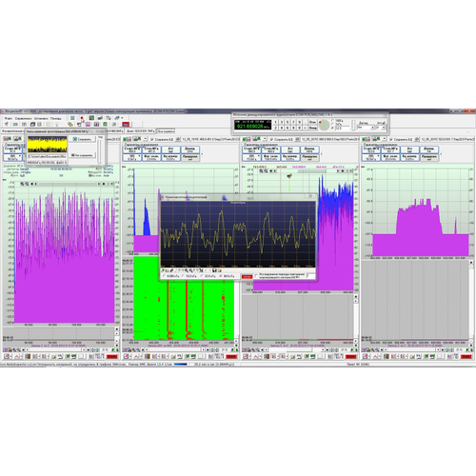Click Сохранить button in the phonogram recording dialog
Image resolution: width=476 pixels, height=476 pixels.
pyautogui.click(x=83, y=139)
